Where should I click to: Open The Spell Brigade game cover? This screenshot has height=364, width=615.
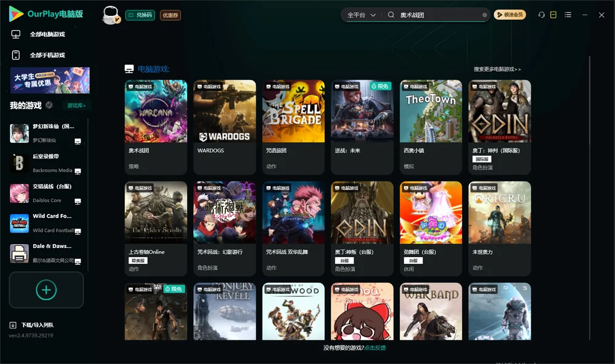coord(293,111)
